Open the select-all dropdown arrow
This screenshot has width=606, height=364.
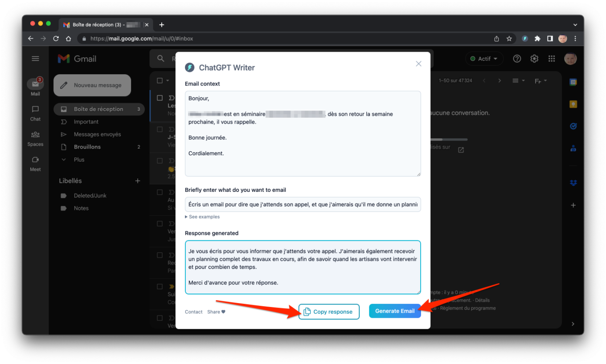(168, 81)
